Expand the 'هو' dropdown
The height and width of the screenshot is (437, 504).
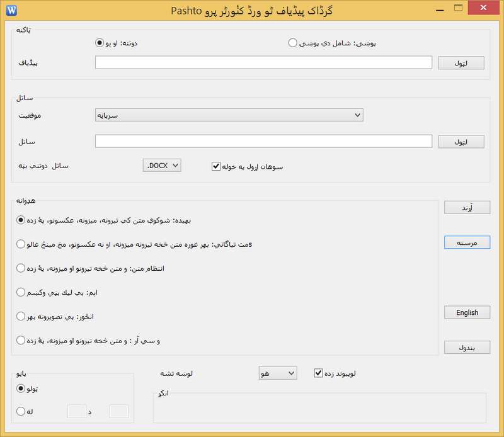[277, 373]
